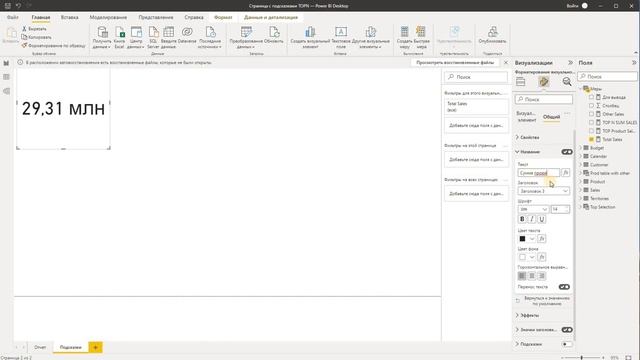640x360 pixels.
Task: Toggle Text wrap (Перенос текста) switch
Action: tap(564, 287)
